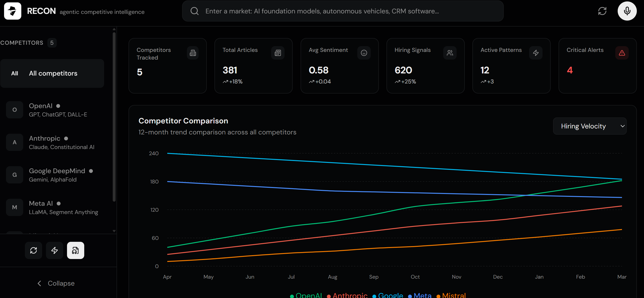The width and height of the screenshot is (644, 298).
Task: Click the Active Patterns lightning icon
Action: [x=536, y=53]
